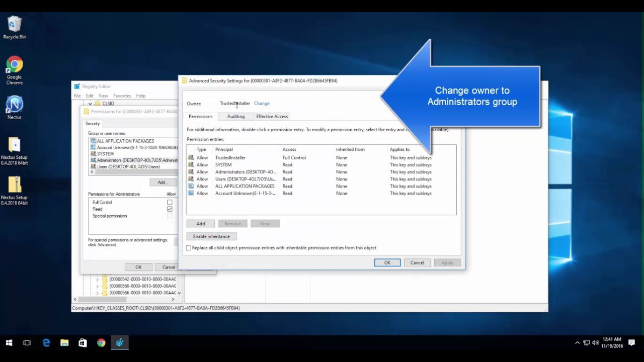Click OK in the Permissions dialog
The image size is (644, 362).
click(138, 267)
